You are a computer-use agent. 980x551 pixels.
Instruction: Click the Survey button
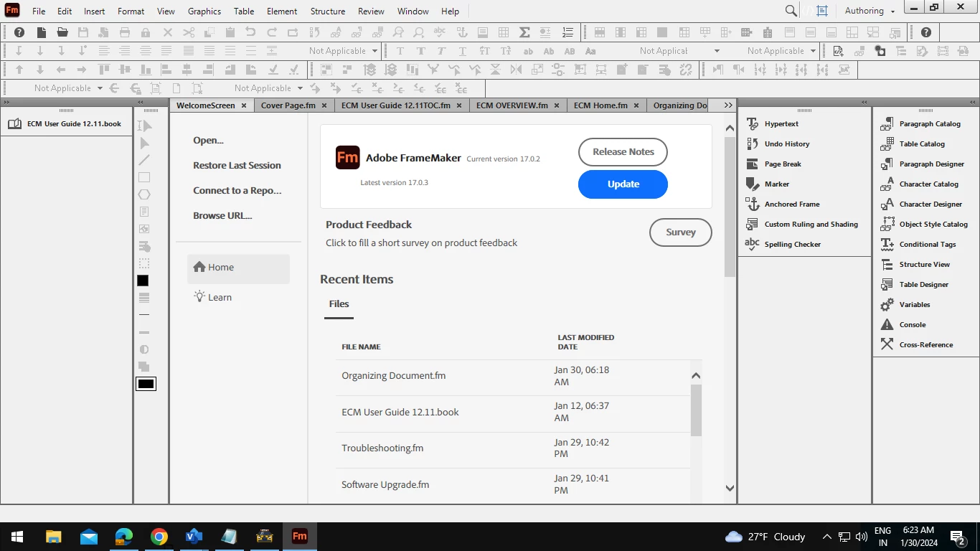pos(680,232)
